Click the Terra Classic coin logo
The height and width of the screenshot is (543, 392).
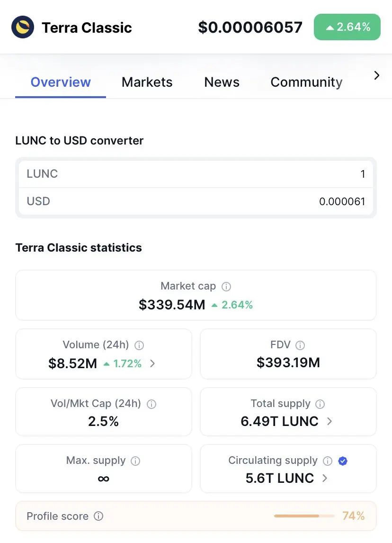[23, 27]
